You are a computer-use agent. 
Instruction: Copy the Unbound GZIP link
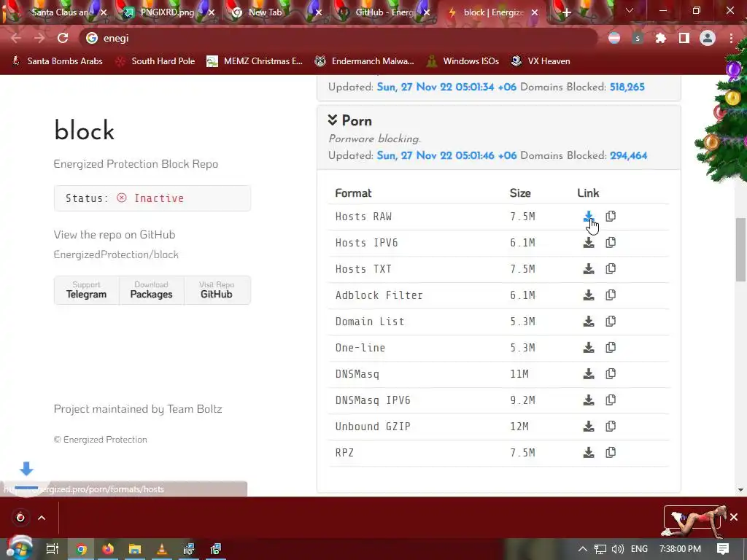[611, 426]
